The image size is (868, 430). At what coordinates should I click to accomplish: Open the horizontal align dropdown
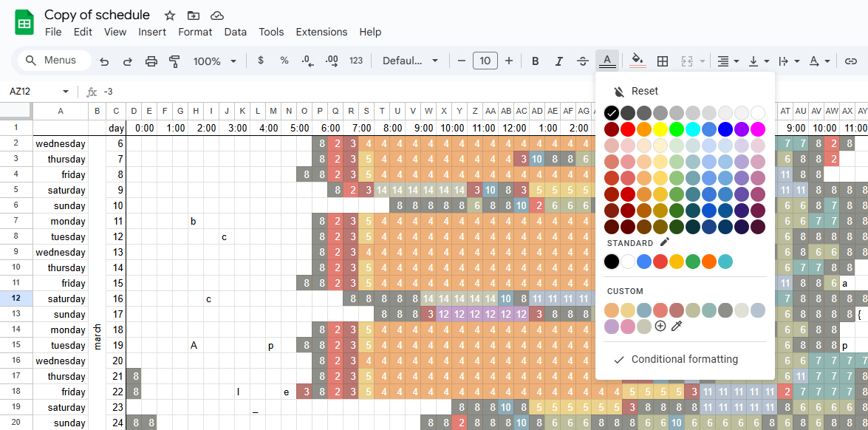click(728, 61)
